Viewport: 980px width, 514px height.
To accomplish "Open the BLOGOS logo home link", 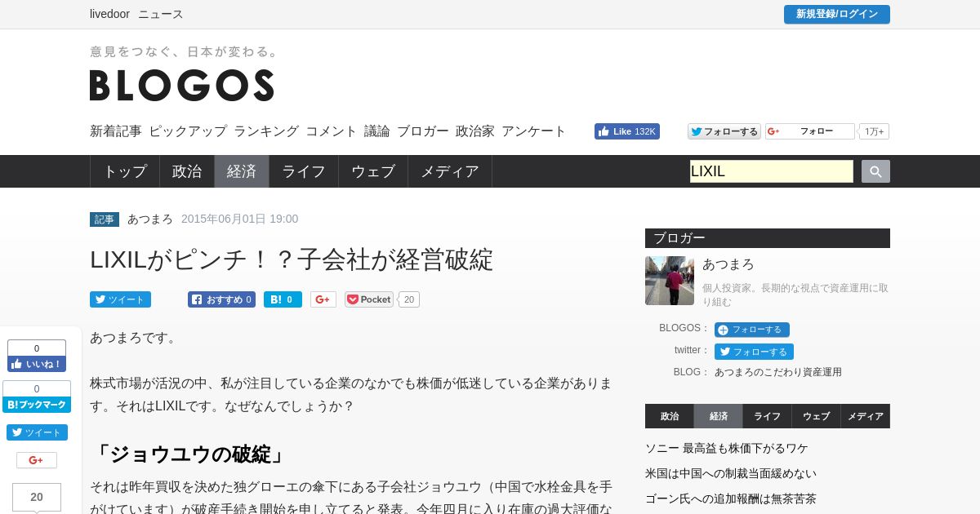I will 181,85.
